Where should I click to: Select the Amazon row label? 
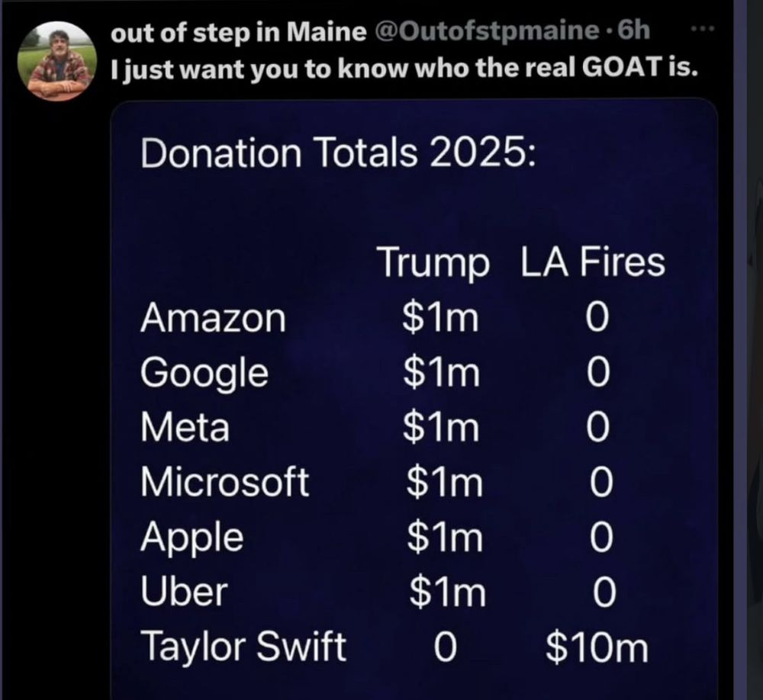coord(213,319)
